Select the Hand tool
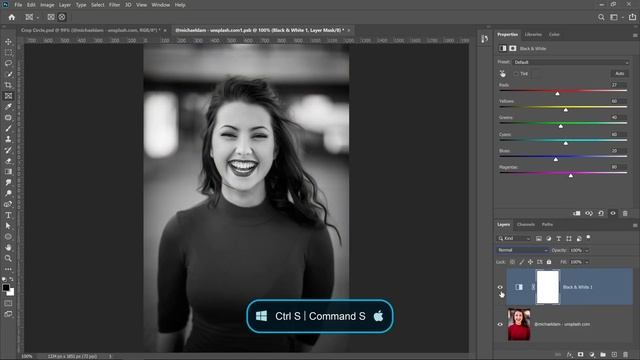 click(x=8, y=247)
